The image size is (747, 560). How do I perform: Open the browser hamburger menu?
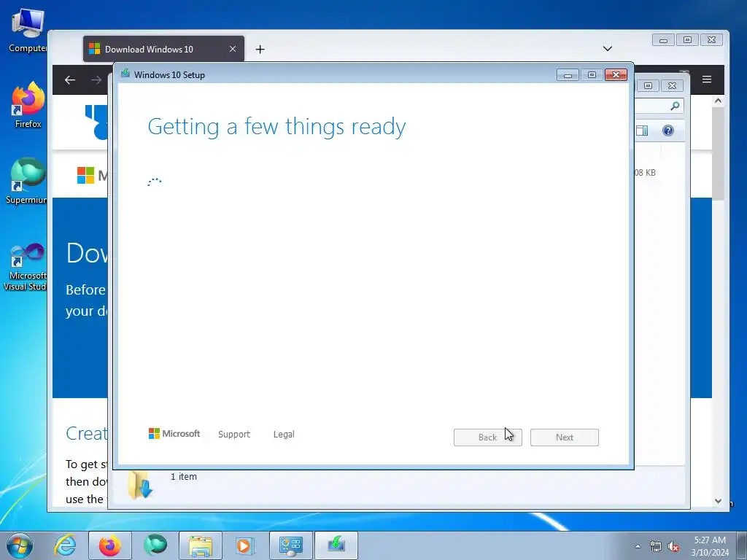point(707,79)
